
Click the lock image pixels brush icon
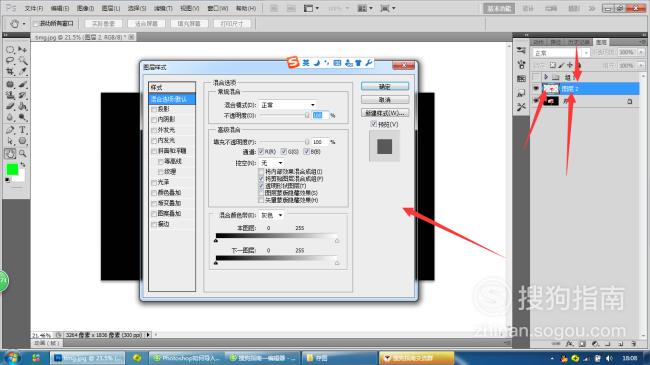[561, 65]
